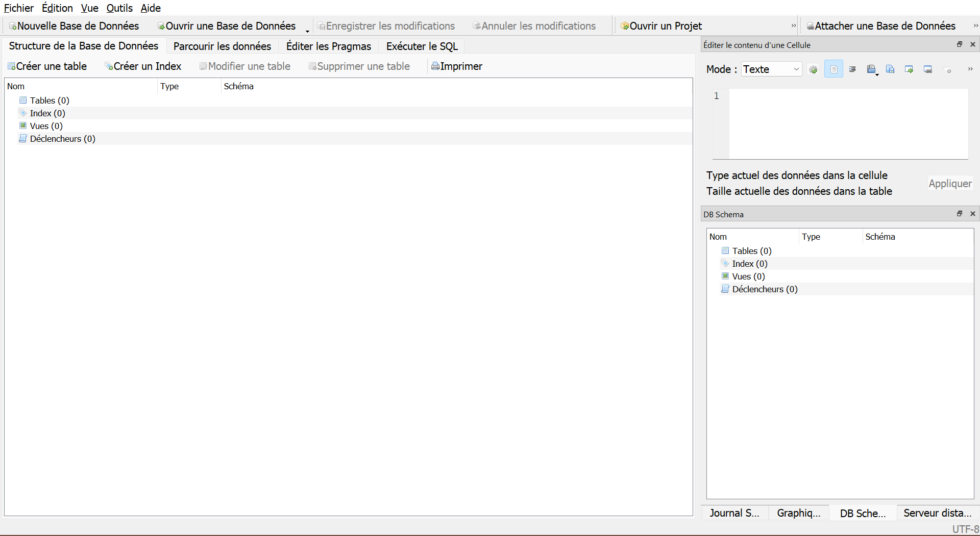Select the Serveur distant bottom tab
Viewport: 980px width, 536px height.
click(937, 513)
